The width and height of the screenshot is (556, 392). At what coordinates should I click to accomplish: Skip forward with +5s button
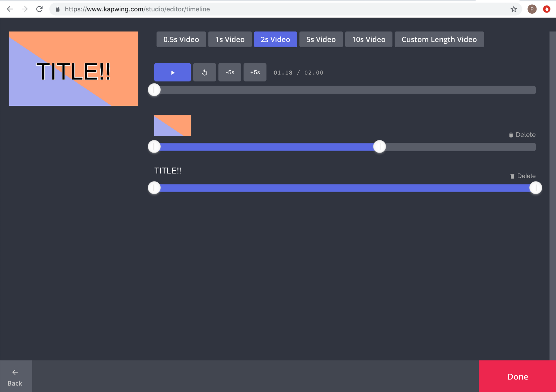[x=255, y=73]
